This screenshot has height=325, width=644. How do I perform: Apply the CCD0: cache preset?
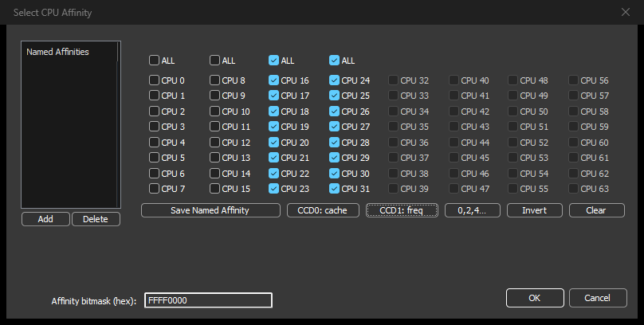coord(323,210)
